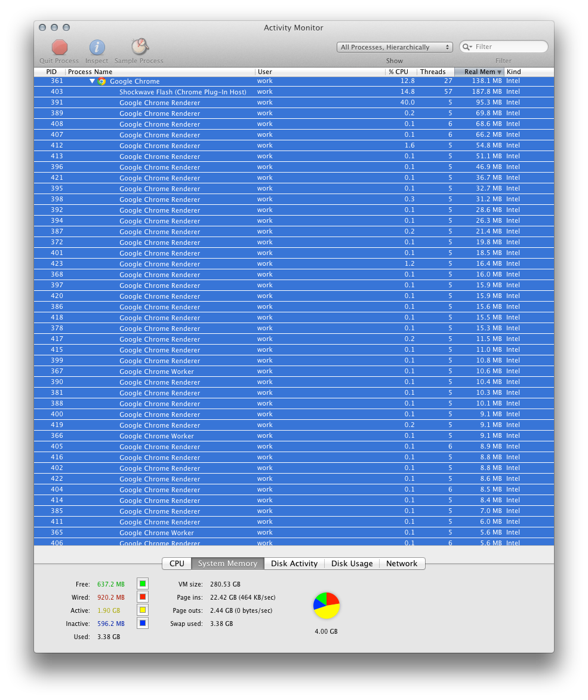Select Google Chrome Worker with PID 366
Image resolution: width=588 pixels, height=700 pixels.
click(294, 436)
